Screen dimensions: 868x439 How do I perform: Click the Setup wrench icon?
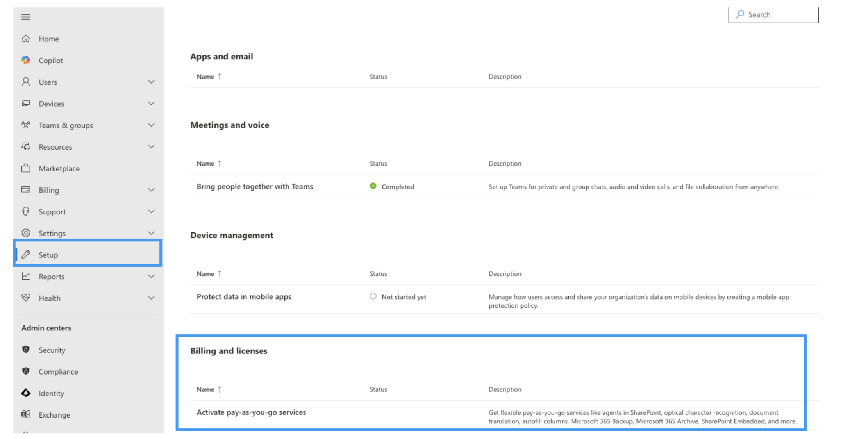(x=26, y=254)
